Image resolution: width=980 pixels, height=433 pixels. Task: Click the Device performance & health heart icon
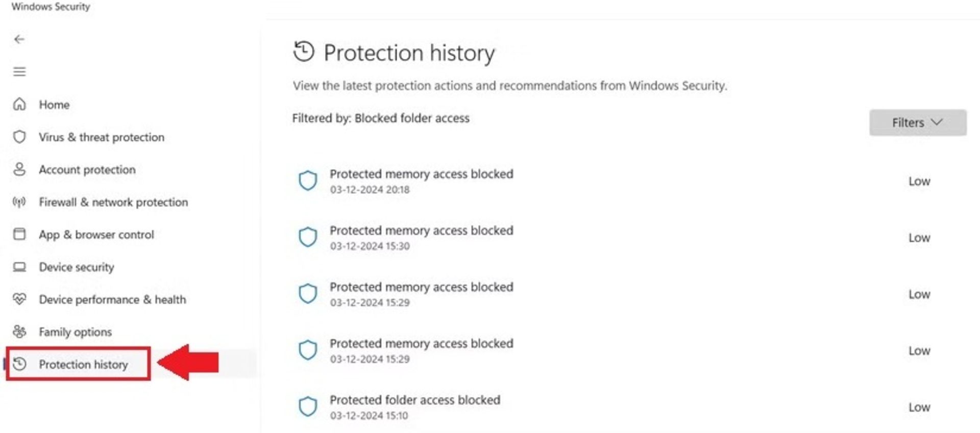19,299
